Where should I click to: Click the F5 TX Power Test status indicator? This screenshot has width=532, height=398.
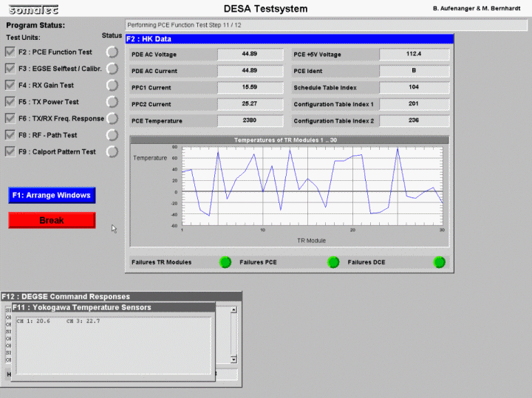pyautogui.click(x=112, y=102)
